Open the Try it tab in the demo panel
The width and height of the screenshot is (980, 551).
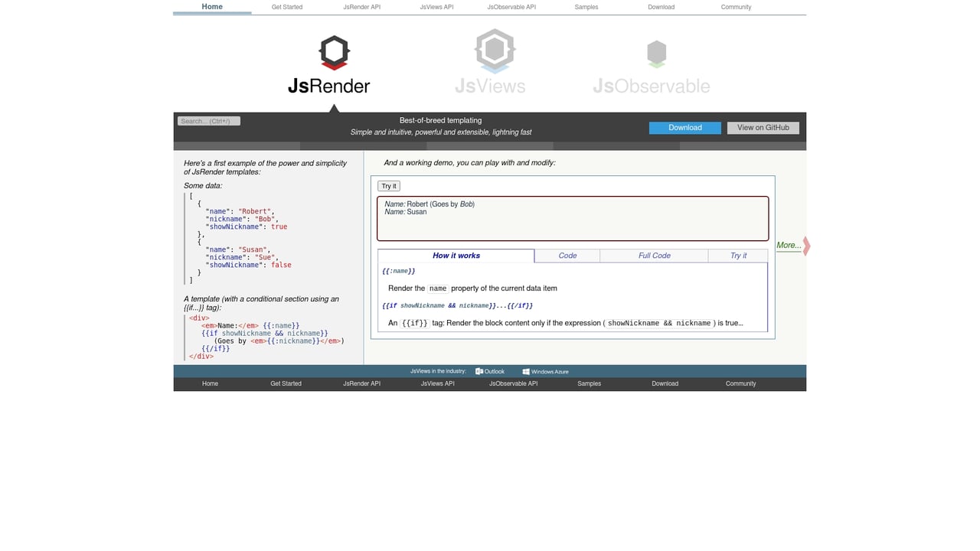[737, 256]
